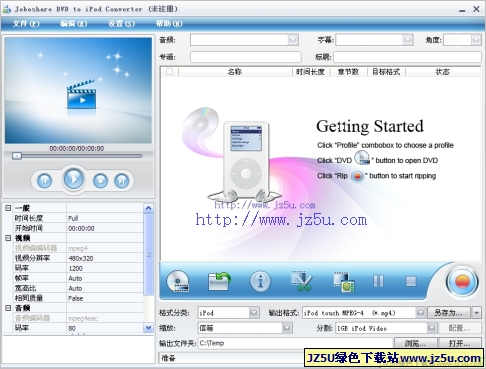Image resolution: width=486 pixels, height=369 pixels.
Task: Click the snapshot/effect film icon
Action: (344, 282)
